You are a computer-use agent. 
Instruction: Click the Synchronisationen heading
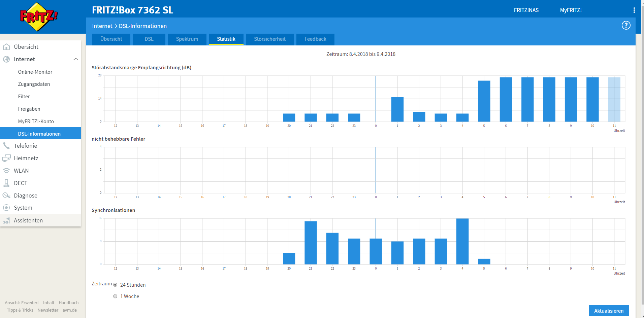pyautogui.click(x=113, y=210)
